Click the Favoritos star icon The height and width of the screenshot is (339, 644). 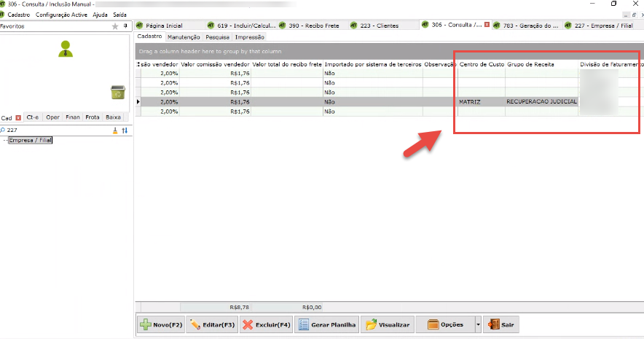pyautogui.click(x=114, y=26)
